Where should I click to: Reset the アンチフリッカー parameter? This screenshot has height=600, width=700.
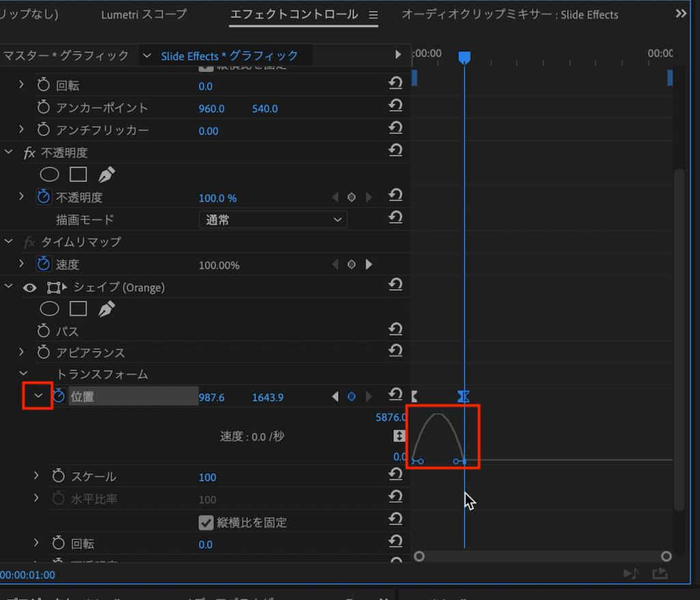click(x=396, y=128)
